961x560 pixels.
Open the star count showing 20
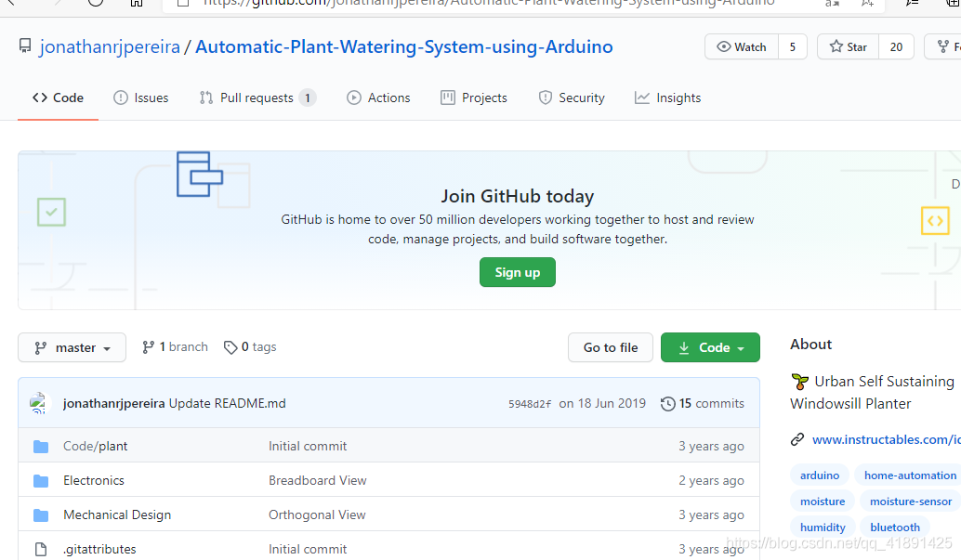[x=896, y=46]
